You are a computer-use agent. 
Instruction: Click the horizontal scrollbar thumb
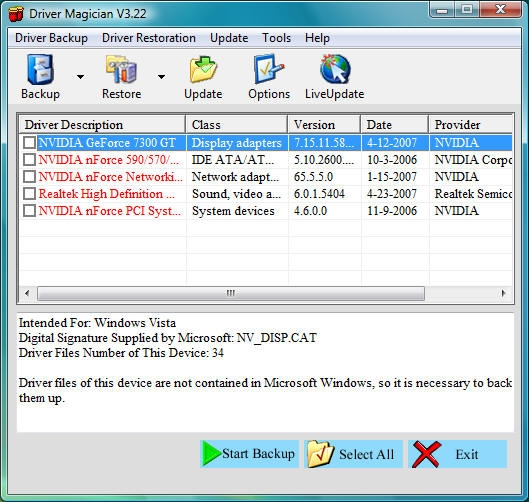coord(231,293)
